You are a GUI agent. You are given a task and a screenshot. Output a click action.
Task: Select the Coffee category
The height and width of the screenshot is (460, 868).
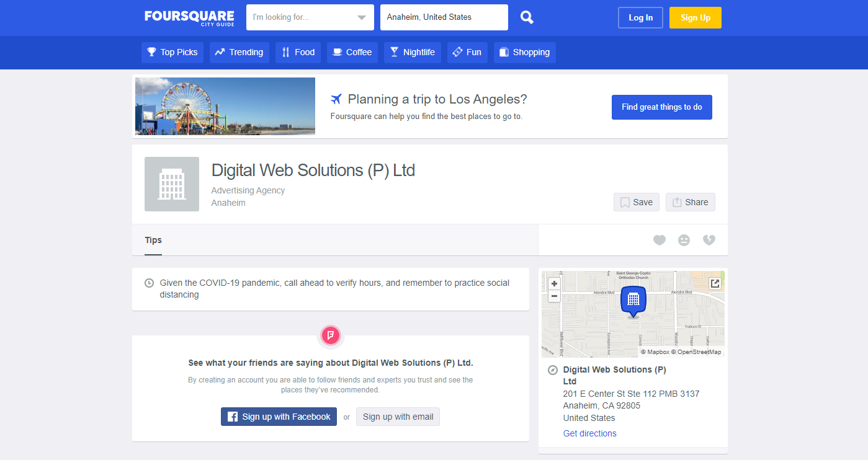[352, 52]
